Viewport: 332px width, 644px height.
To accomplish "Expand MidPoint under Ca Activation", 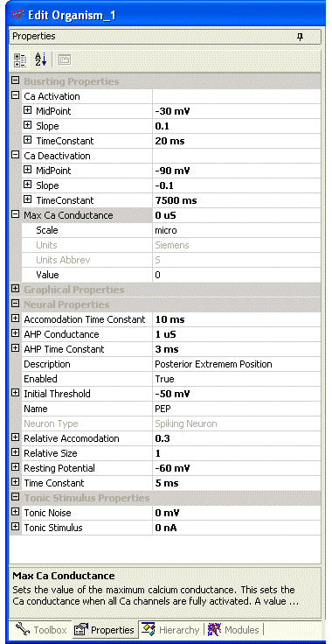I will click(27, 110).
